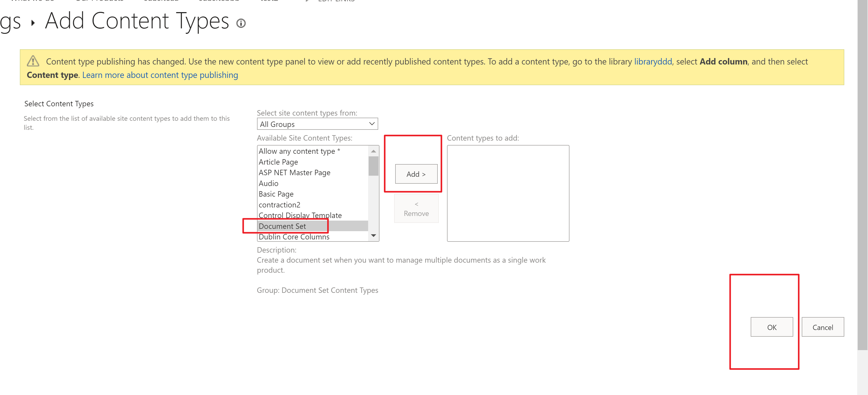Select ASP NET Master Page entry
This screenshot has width=868, height=395.
pos(313,173)
